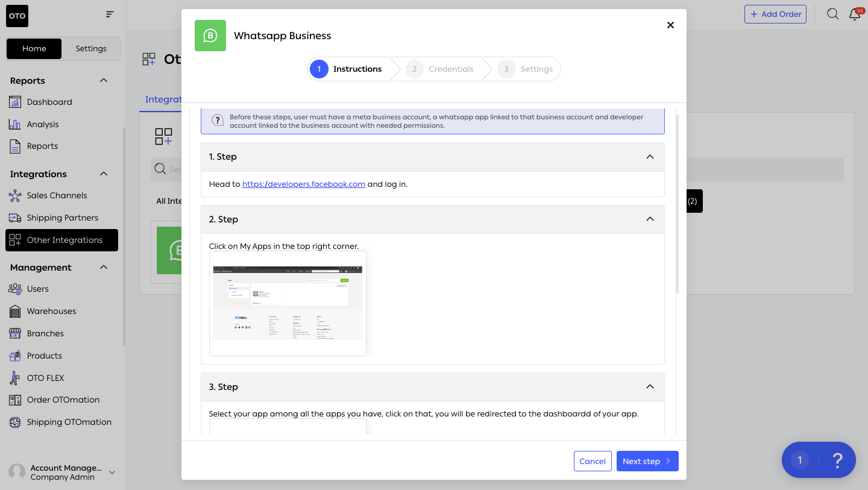The width and height of the screenshot is (868, 490).
Task: Click the Users people icon
Action: point(15,289)
